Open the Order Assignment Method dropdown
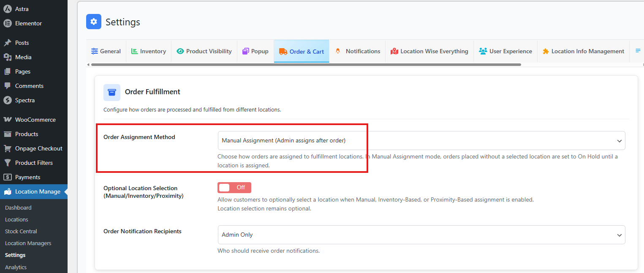The image size is (644, 273). point(421,140)
